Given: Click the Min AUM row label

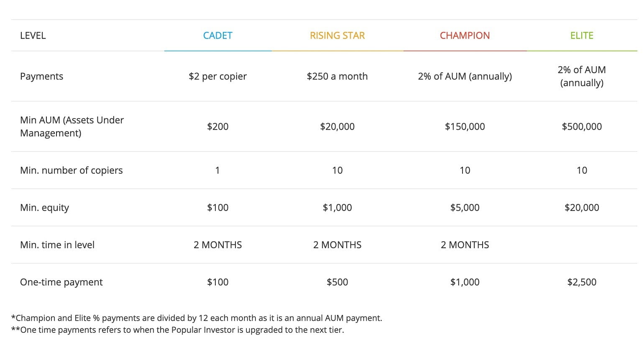Looking at the screenshot, I should (72, 126).
